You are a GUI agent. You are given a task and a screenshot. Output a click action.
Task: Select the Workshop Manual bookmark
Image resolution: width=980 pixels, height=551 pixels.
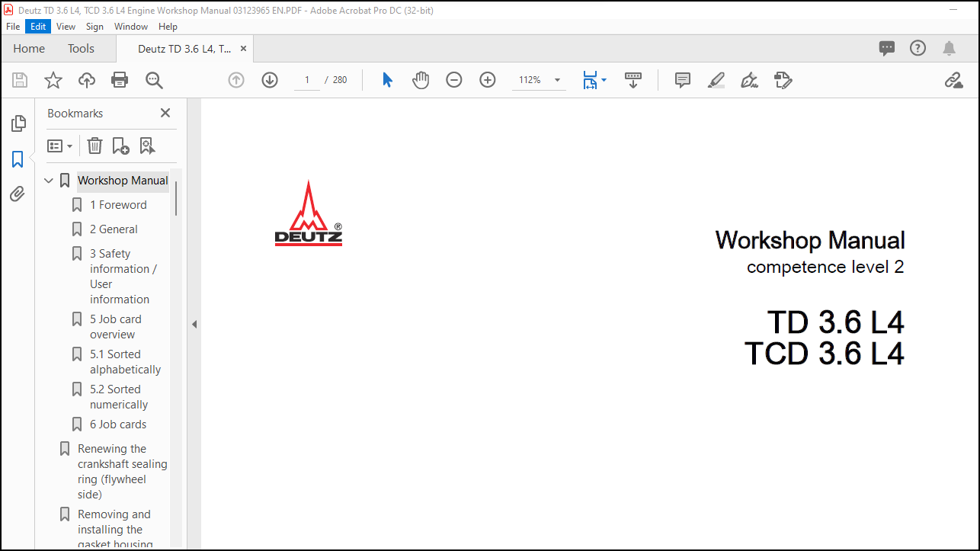[x=123, y=181]
